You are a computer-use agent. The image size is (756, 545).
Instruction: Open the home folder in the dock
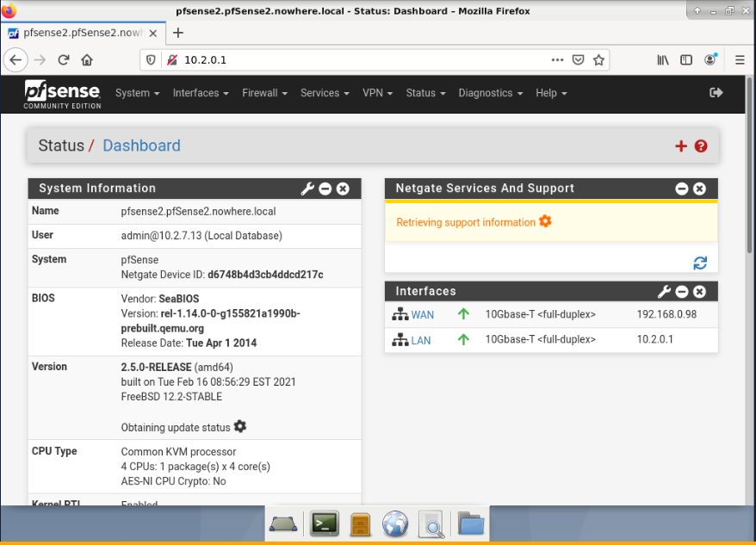point(471,523)
